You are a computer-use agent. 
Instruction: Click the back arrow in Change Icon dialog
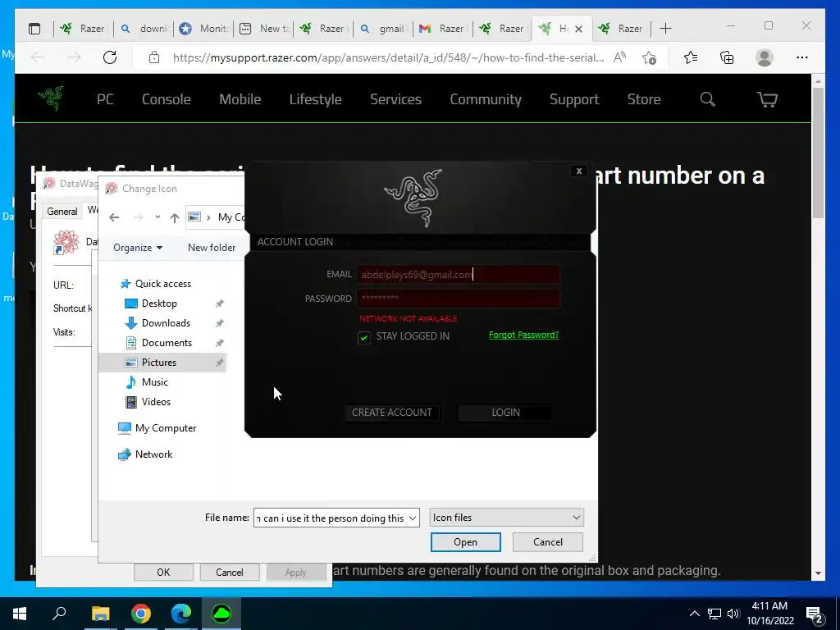[114, 217]
